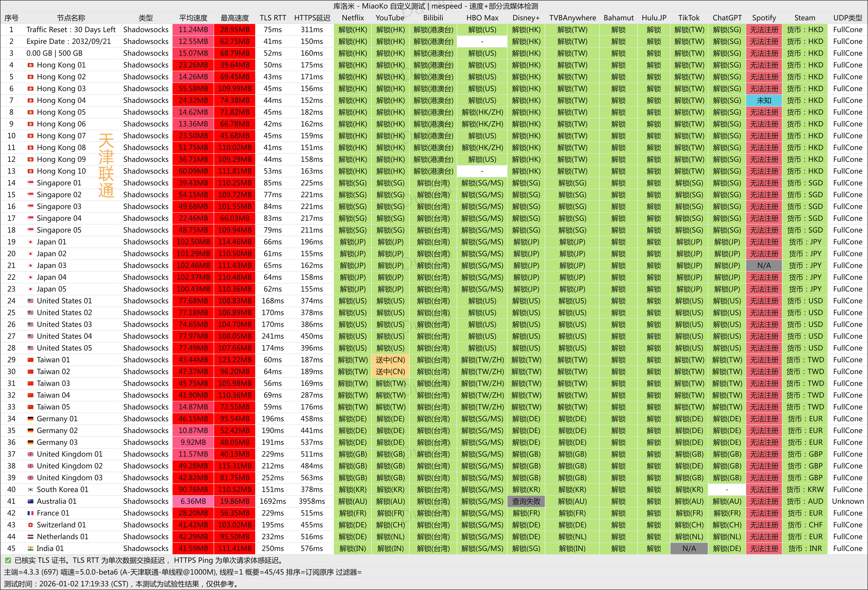Click the India 01 flag icon
The image size is (868, 590).
(31, 549)
